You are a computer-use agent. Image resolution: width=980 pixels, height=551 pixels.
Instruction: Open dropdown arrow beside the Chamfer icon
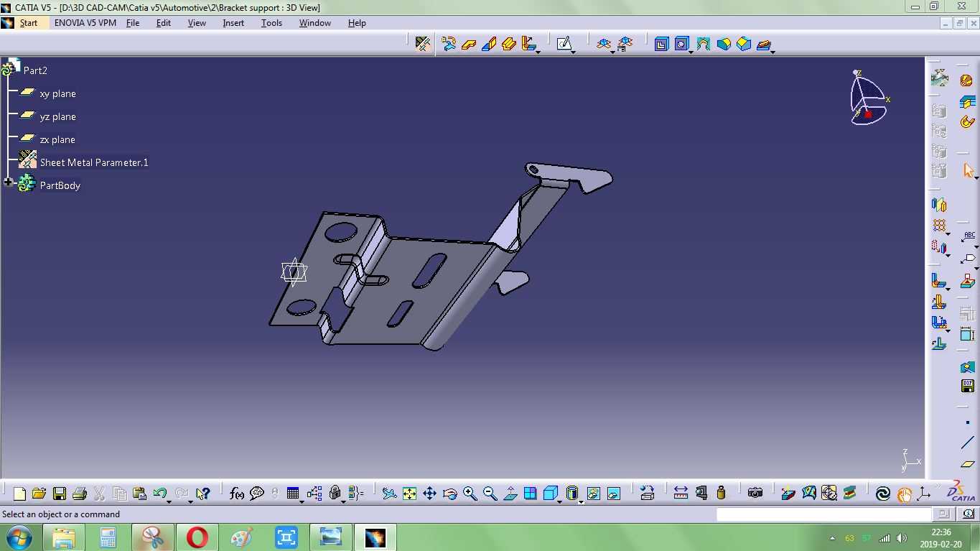pos(773,51)
